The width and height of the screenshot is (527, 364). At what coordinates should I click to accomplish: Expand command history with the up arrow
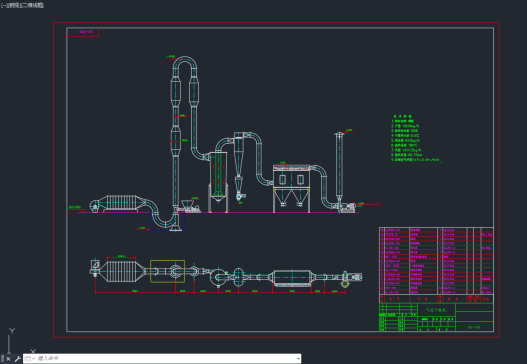click(x=298, y=359)
